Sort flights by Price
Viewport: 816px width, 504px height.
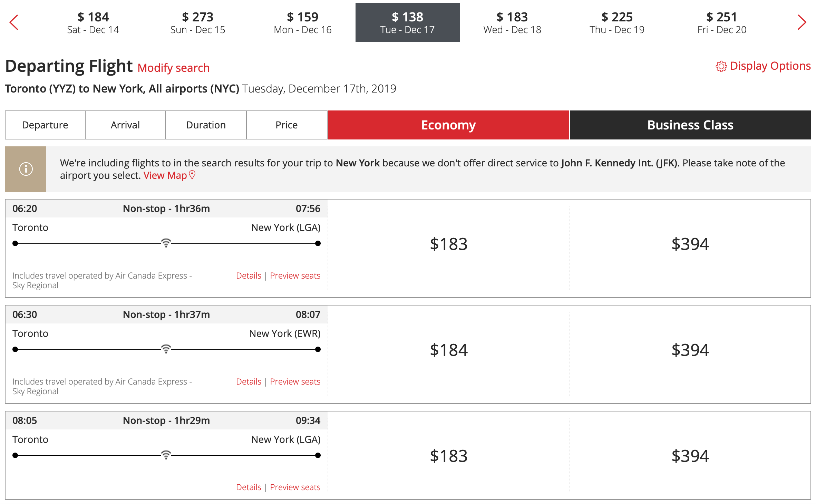point(286,125)
